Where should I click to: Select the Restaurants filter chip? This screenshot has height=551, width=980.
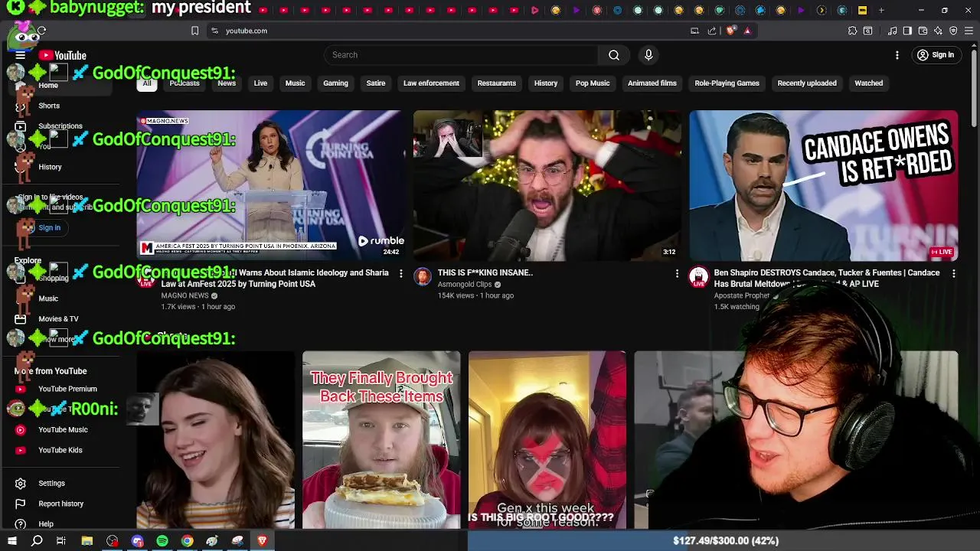(497, 83)
